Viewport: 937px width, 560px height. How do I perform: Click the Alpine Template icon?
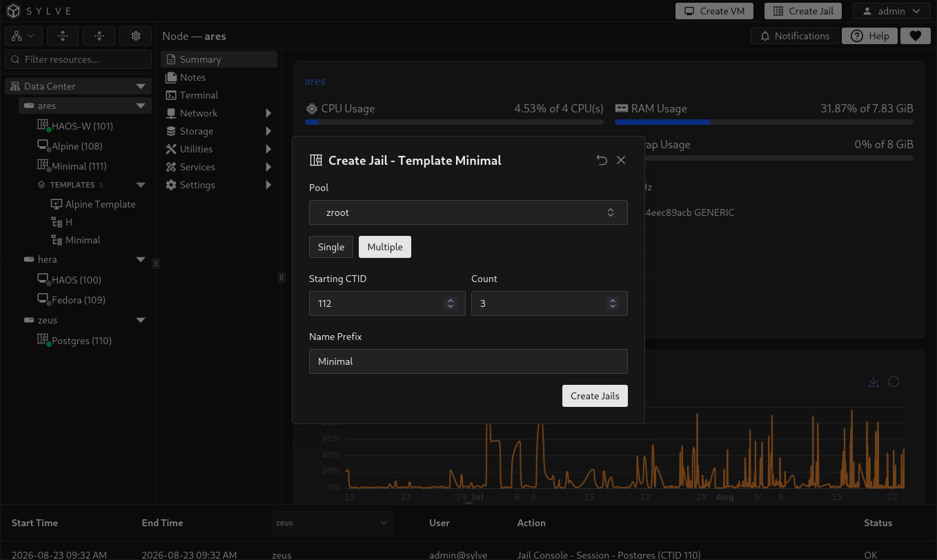coord(57,204)
